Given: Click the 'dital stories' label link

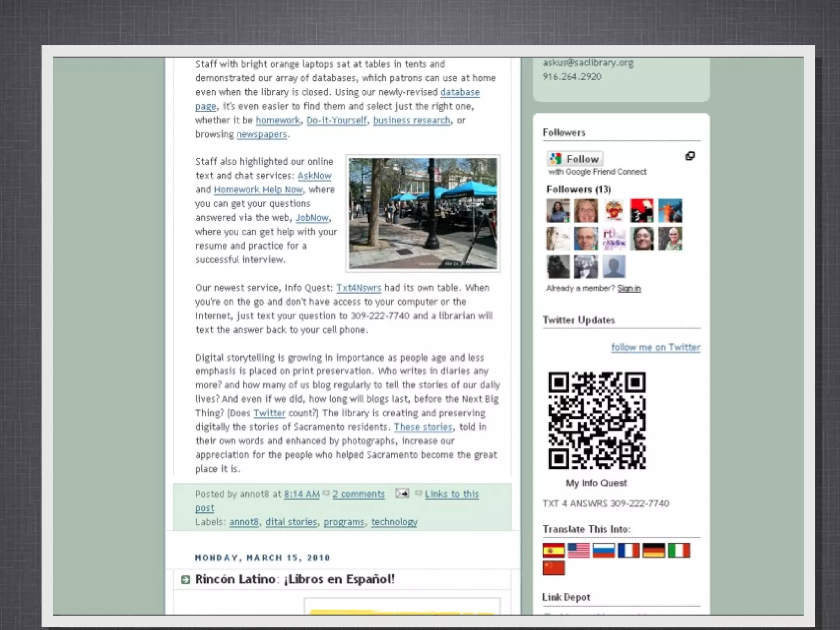Looking at the screenshot, I should point(291,522).
